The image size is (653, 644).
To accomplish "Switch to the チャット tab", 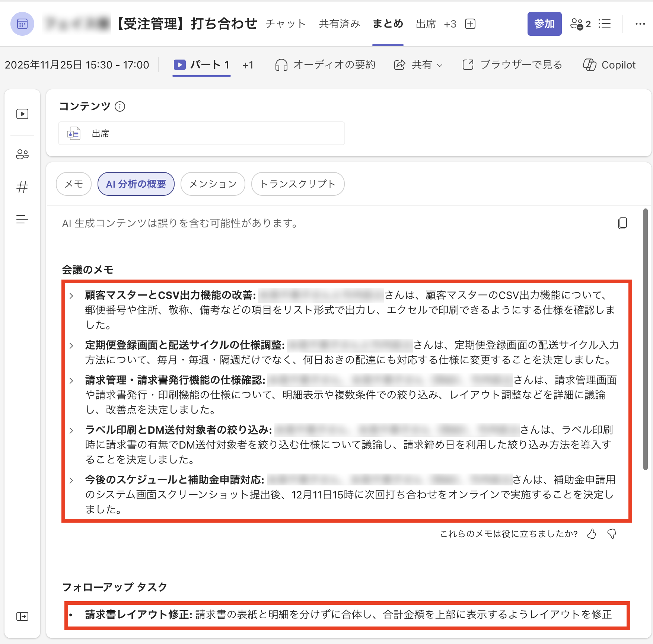I will [286, 24].
